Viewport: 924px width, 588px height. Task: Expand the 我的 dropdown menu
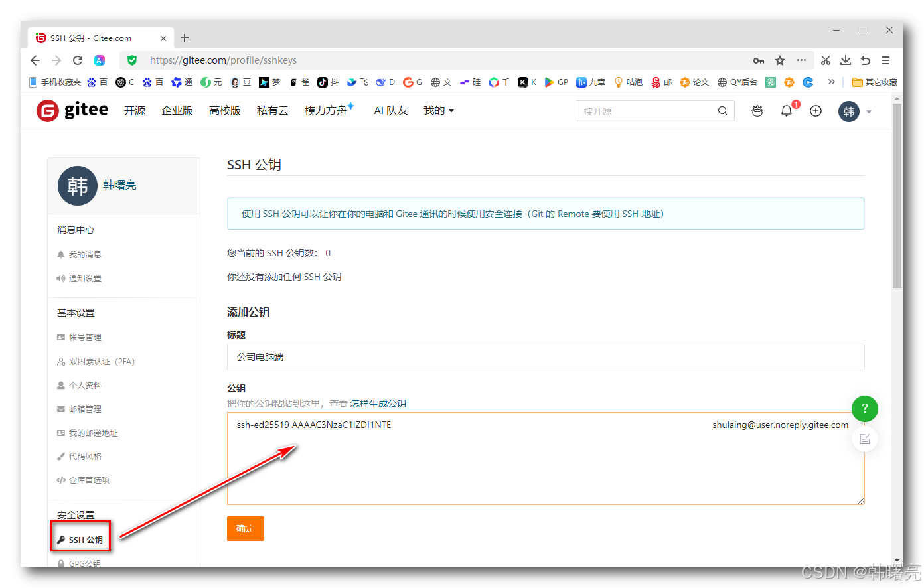click(439, 111)
